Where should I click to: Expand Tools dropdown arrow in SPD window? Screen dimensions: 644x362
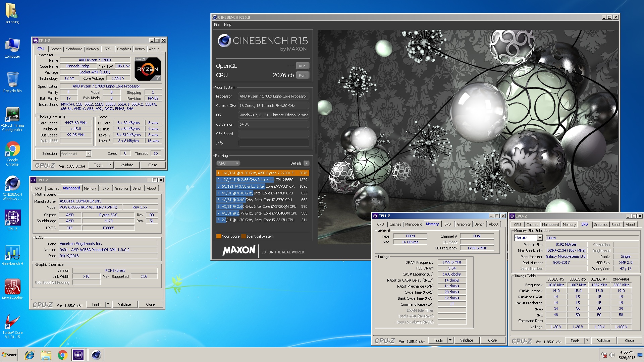tap(587, 341)
